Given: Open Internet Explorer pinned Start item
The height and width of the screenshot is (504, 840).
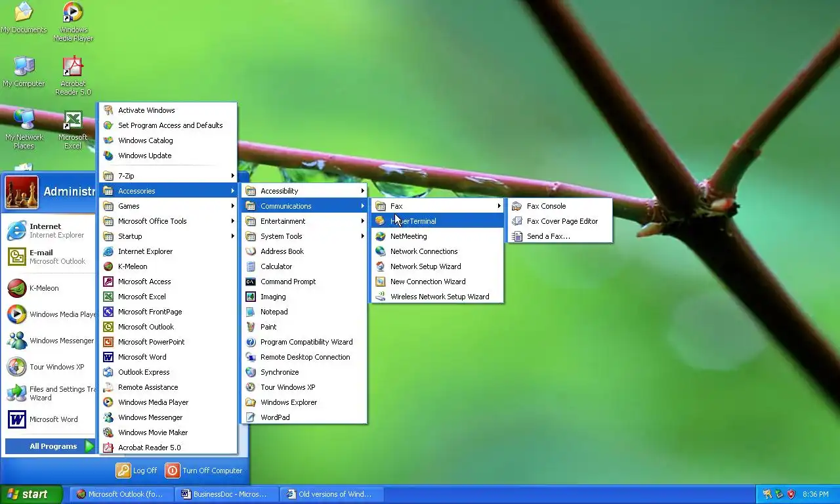Looking at the screenshot, I should (x=50, y=230).
